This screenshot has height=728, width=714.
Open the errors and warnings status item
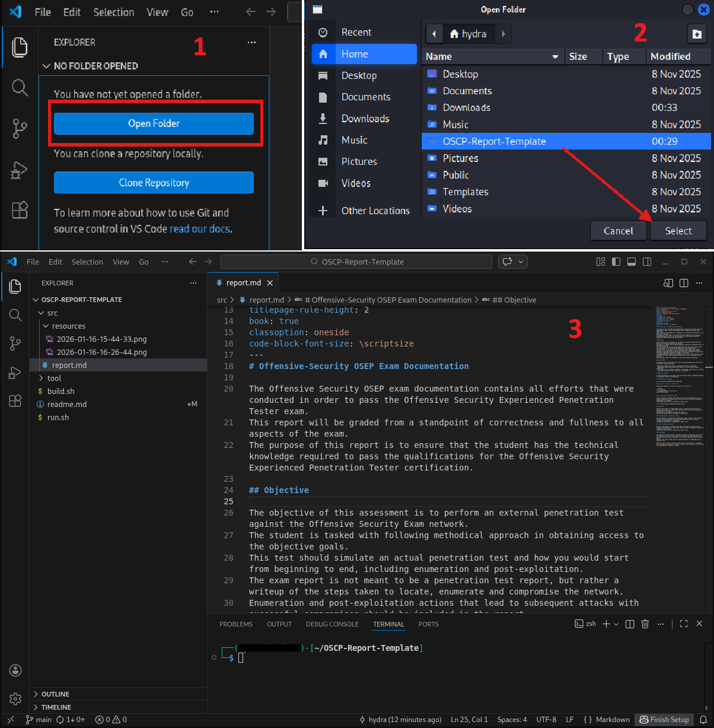tap(111, 720)
